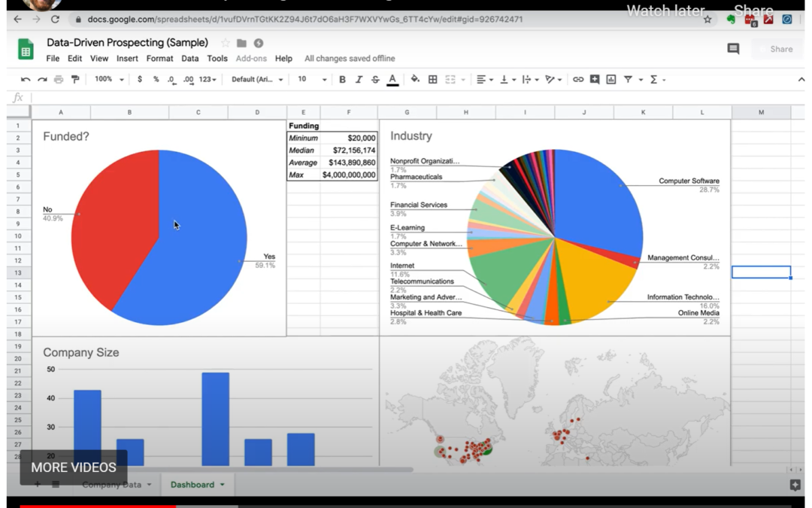Format as percent icon
Viewport: 812px width, 508px height.
tap(156, 79)
